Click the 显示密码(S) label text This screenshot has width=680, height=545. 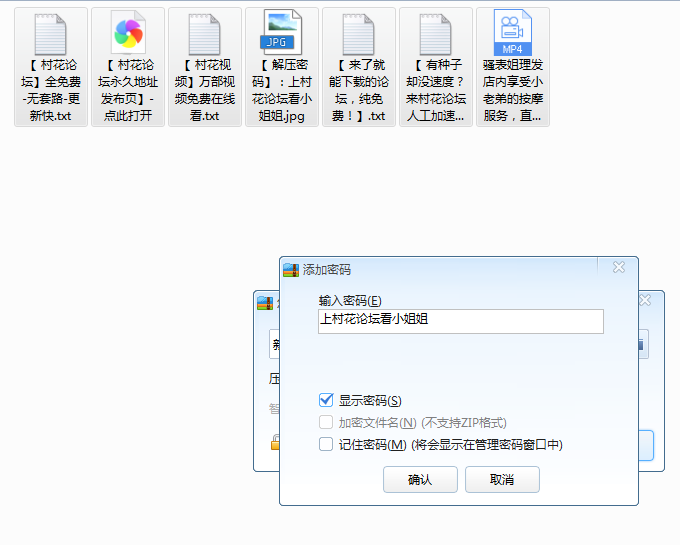tap(370, 400)
